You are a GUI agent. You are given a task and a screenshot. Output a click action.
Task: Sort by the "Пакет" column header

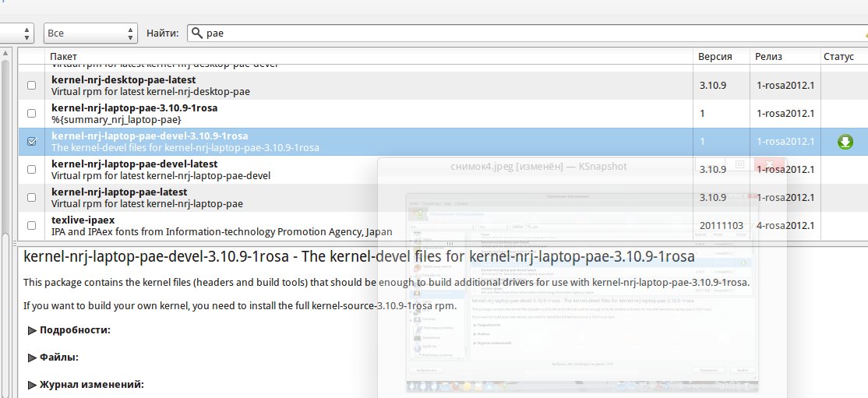tap(369, 56)
